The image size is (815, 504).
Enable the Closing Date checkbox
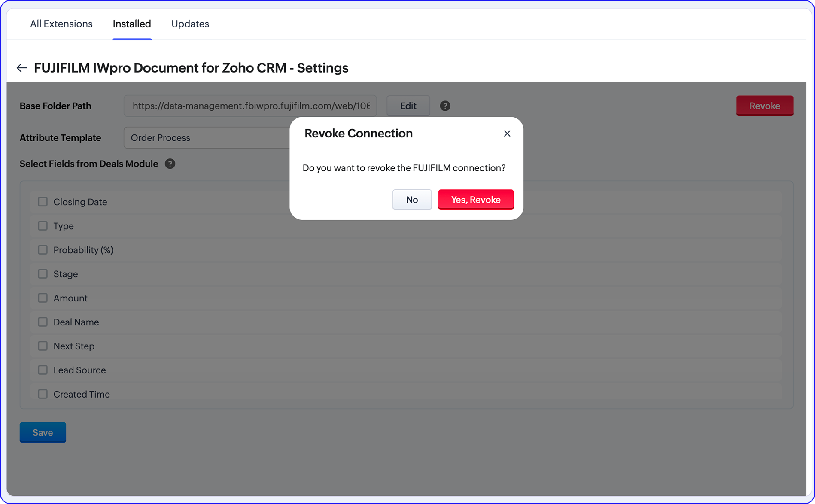click(x=43, y=202)
